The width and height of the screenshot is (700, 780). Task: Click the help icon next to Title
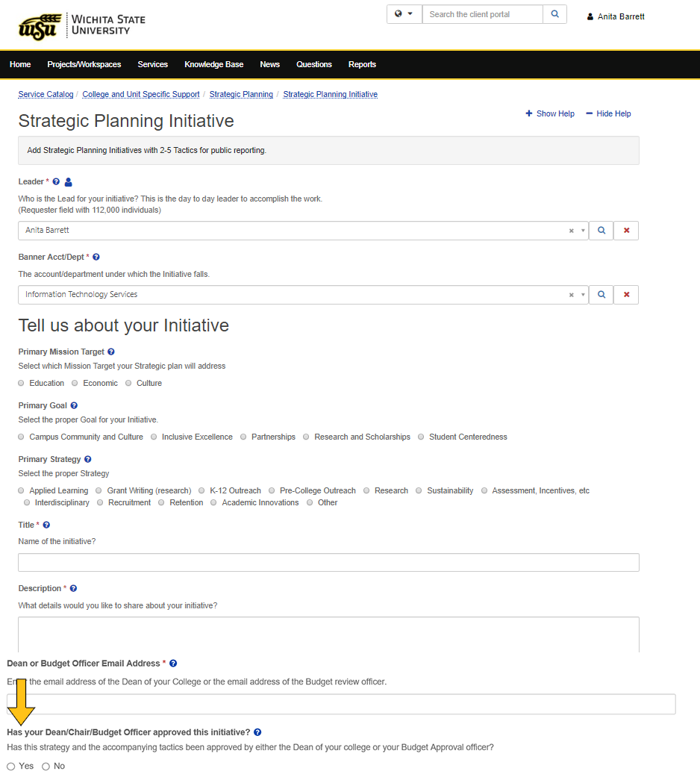[47, 525]
